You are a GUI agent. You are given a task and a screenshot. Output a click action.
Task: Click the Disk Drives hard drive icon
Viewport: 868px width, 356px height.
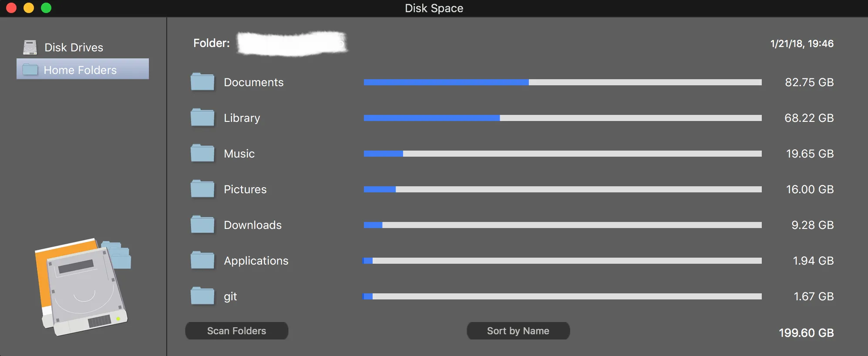[30, 46]
